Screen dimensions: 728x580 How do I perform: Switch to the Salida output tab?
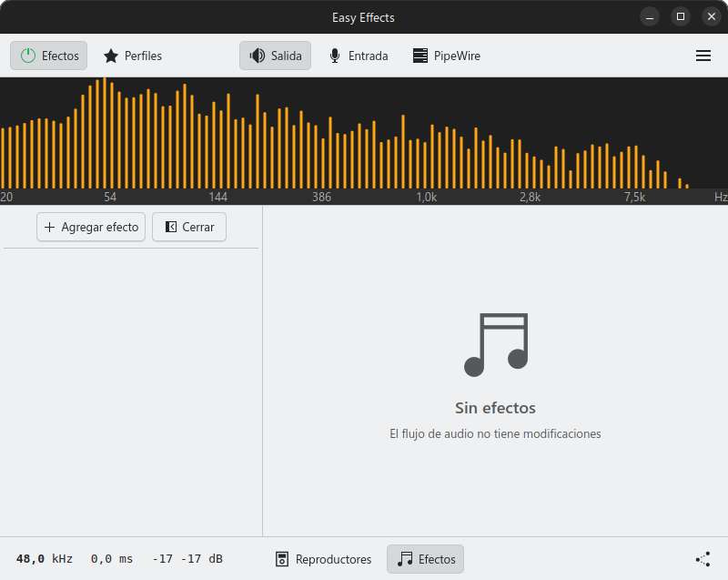[x=276, y=56]
